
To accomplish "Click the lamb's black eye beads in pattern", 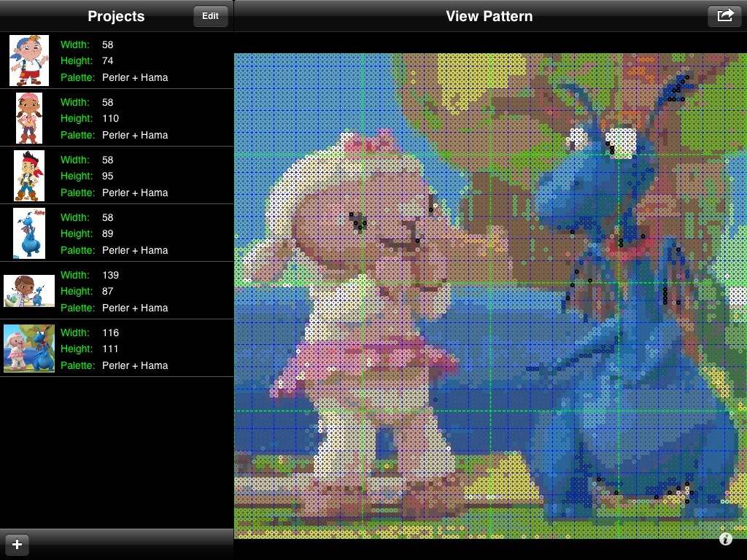I will (357, 221).
